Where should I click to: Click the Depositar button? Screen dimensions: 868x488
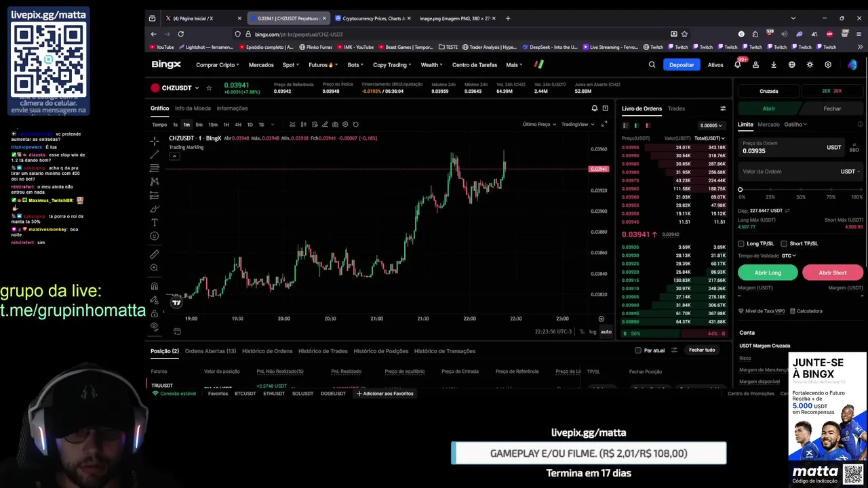click(682, 65)
